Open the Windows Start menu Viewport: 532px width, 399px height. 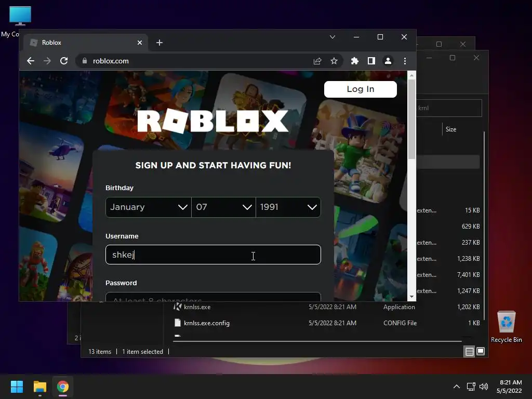pyautogui.click(x=17, y=387)
